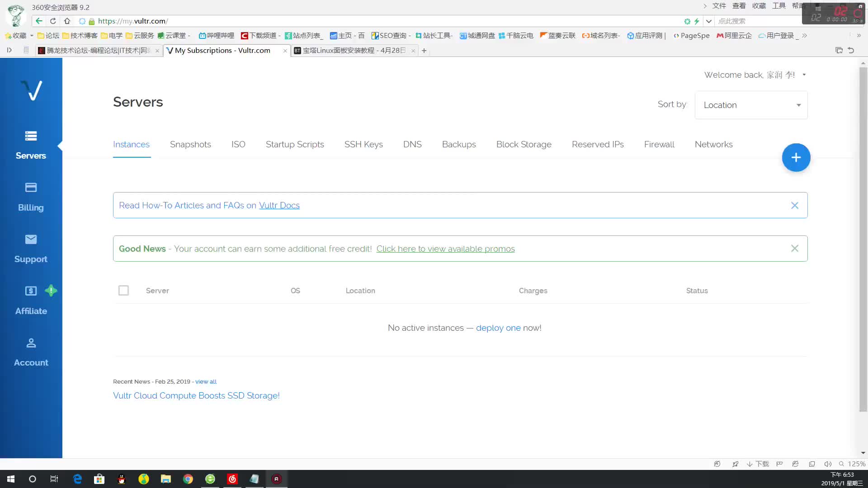Launch Edge from the taskbar

click(x=77, y=479)
